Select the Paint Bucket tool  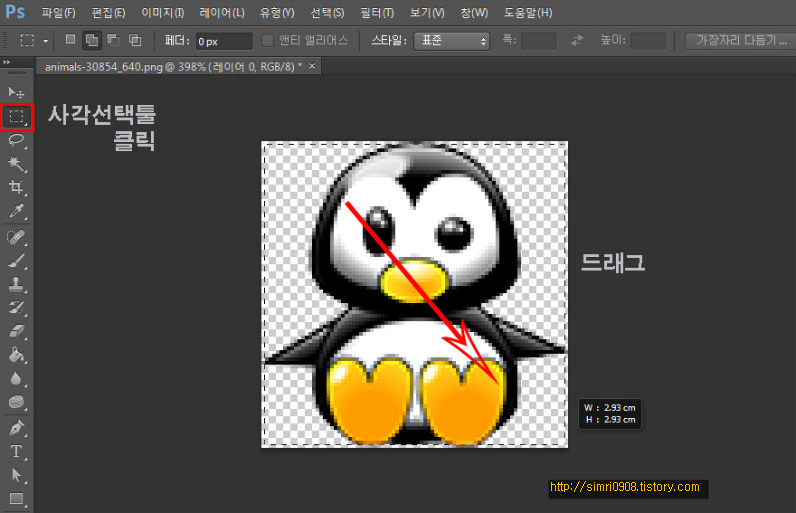[16, 354]
